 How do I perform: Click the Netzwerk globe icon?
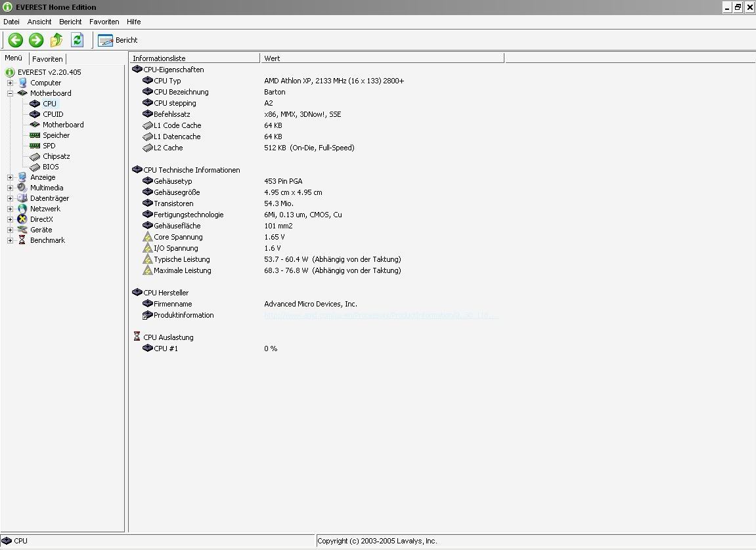click(x=22, y=209)
